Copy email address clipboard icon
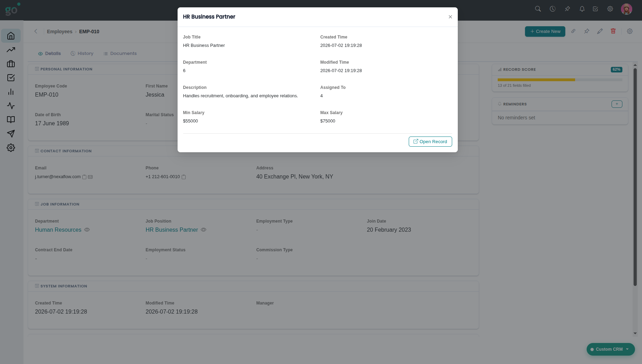The height and width of the screenshot is (364, 642). 84,177
